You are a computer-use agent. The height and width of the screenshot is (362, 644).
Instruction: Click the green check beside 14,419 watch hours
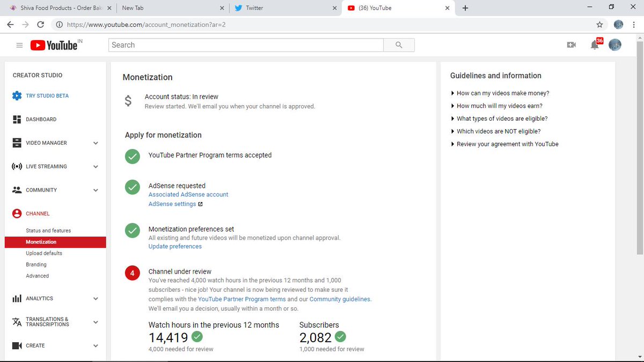pos(197,337)
